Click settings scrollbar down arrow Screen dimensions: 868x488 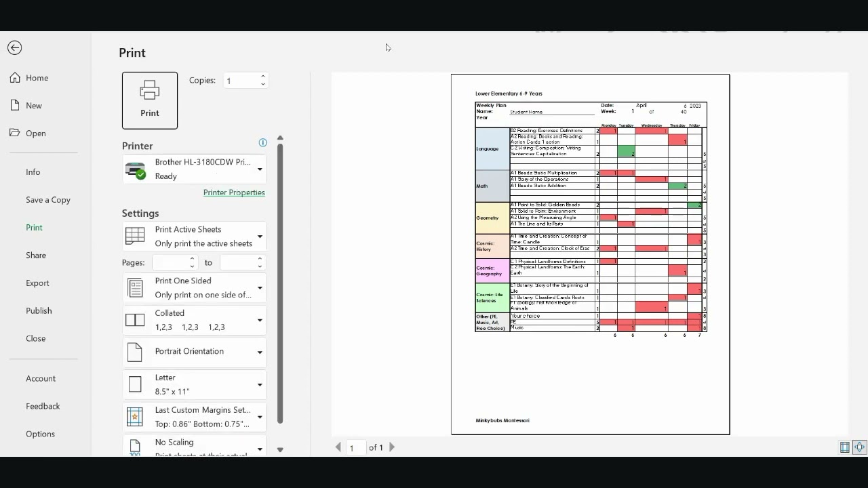[x=280, y=449]
